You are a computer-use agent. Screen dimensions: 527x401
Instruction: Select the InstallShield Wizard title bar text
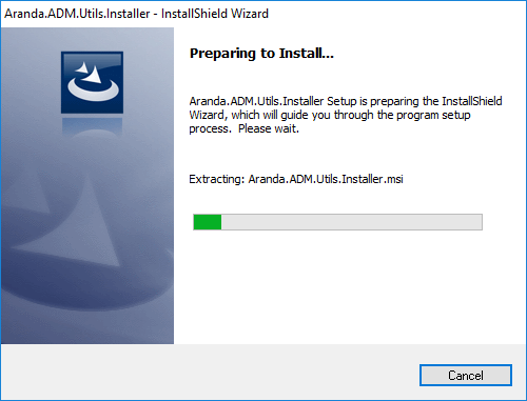point(215,13)
